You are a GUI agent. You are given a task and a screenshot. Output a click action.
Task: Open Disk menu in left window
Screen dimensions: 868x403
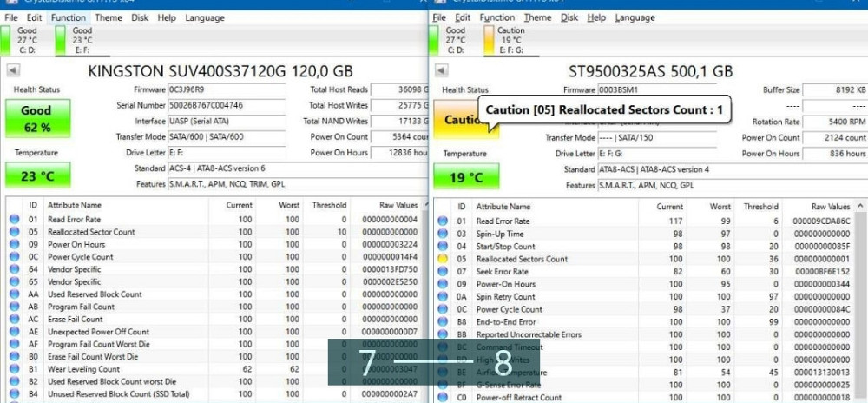tap(140, 17)
